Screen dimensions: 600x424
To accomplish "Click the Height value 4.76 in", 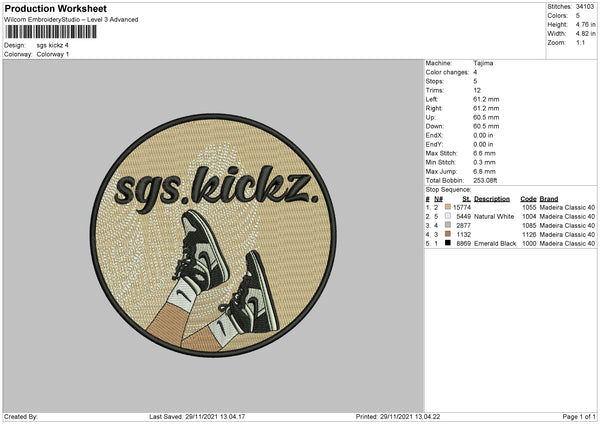I will 585,24.
